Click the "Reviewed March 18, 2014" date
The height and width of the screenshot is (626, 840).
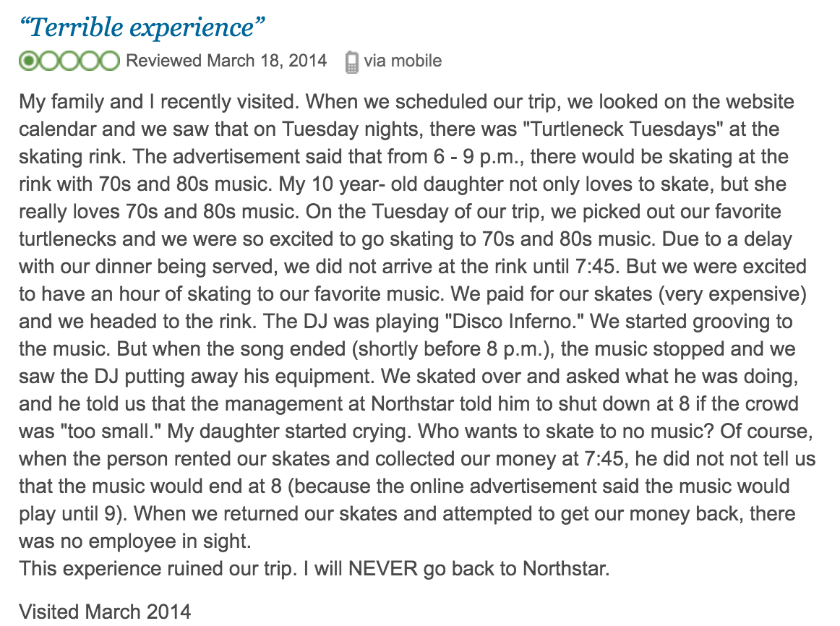click(226, 61)
